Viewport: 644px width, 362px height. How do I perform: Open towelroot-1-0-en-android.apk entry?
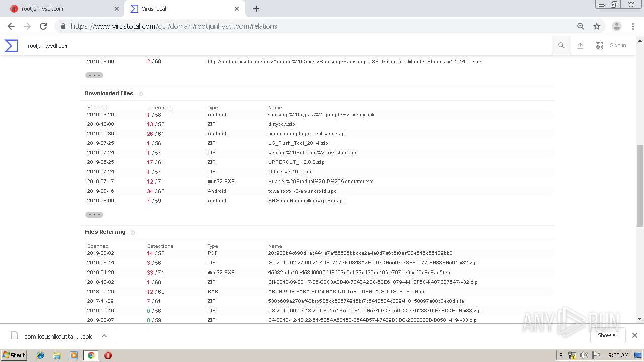[x=302, y=191]
